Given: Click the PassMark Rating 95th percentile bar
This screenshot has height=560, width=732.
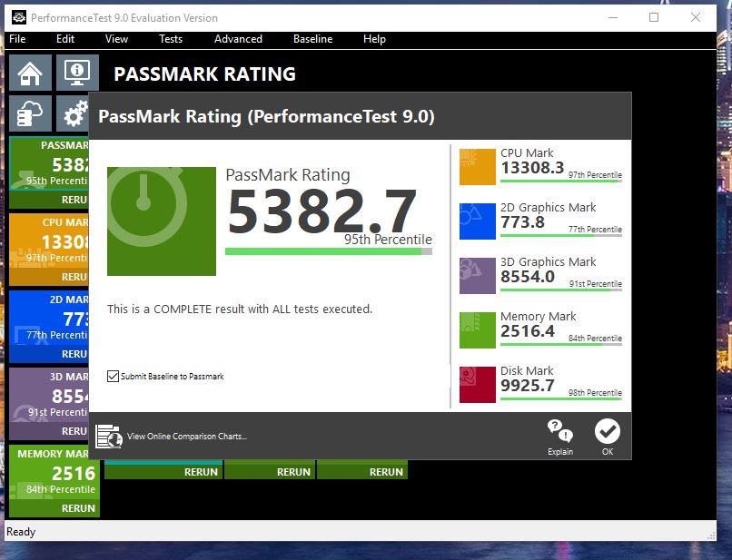Looking at the screenshot, I should pos(329,251).
